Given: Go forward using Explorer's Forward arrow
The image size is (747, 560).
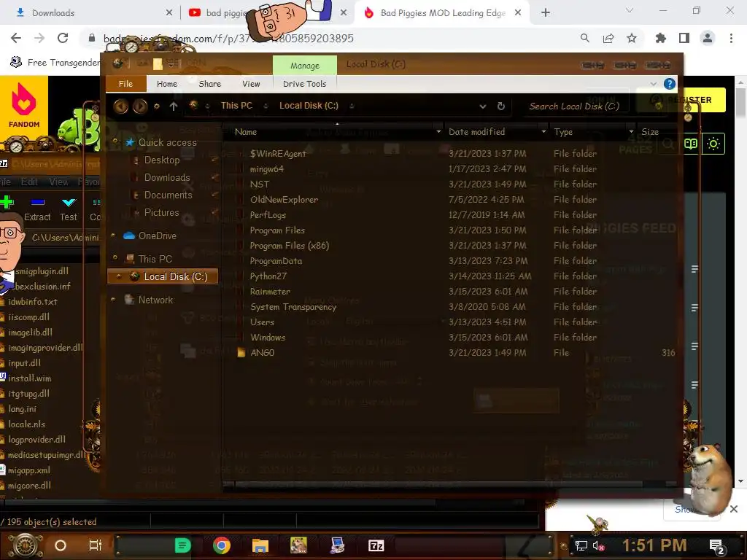Looking at the screenshot, I should pyautogui.click(x=139, y=106).
